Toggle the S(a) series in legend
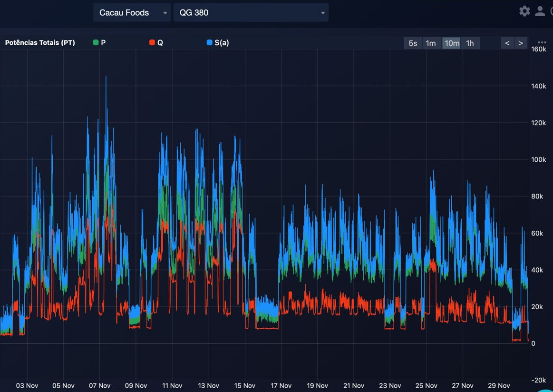The image size is (553, 392). point(218,43)
